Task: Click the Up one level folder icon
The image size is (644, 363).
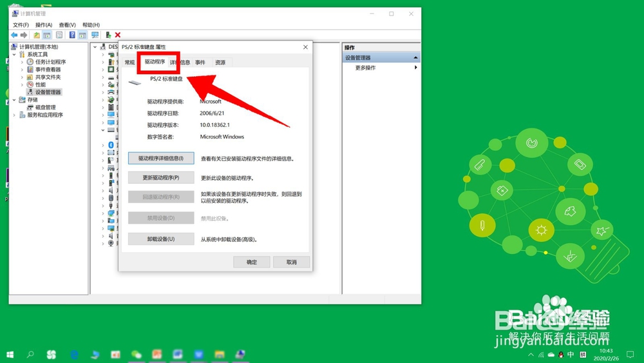Action: click(37, 35)
